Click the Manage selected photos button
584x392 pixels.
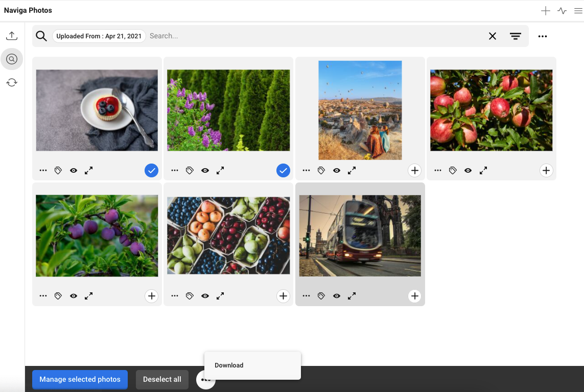[80, 379]
